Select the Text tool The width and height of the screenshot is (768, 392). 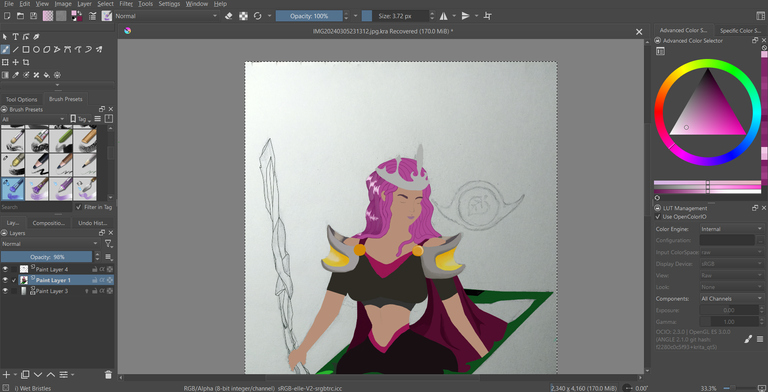click(16, 37)
